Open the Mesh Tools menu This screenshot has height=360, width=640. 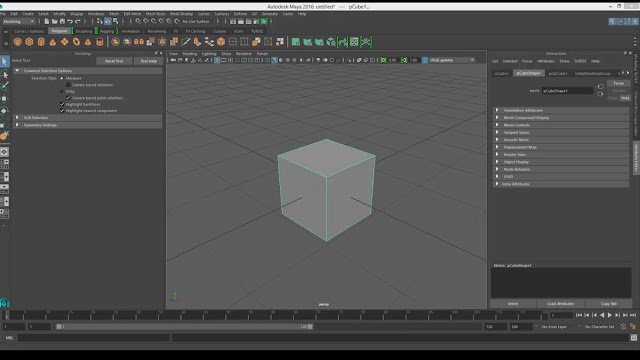pos(155,14)
